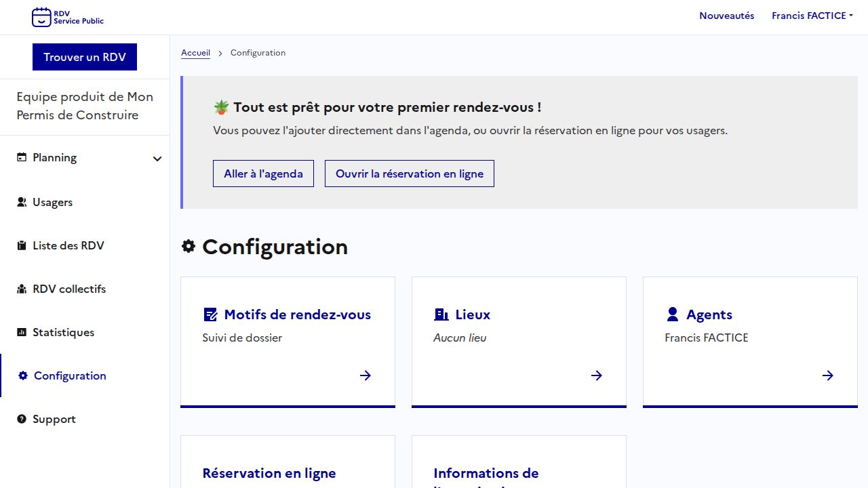868x488 pixels.
Task: Click Ouvrir la réservation en ligne button
Action: [x=410, y=174]
